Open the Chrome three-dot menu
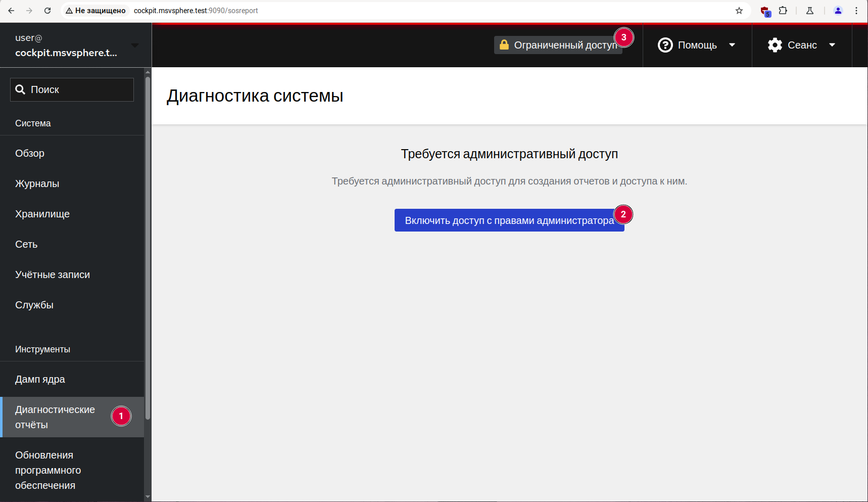 click(x=856, y=11)
